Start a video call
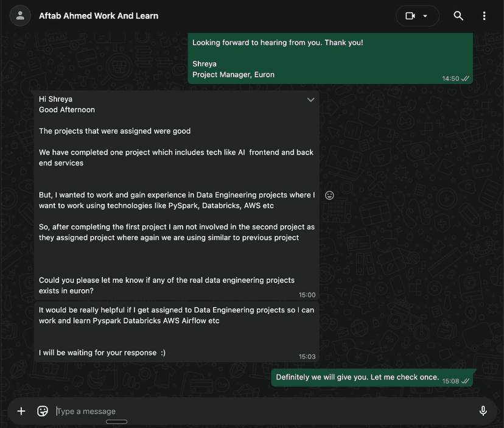This screenshot has height=428, width=504. 410,16
